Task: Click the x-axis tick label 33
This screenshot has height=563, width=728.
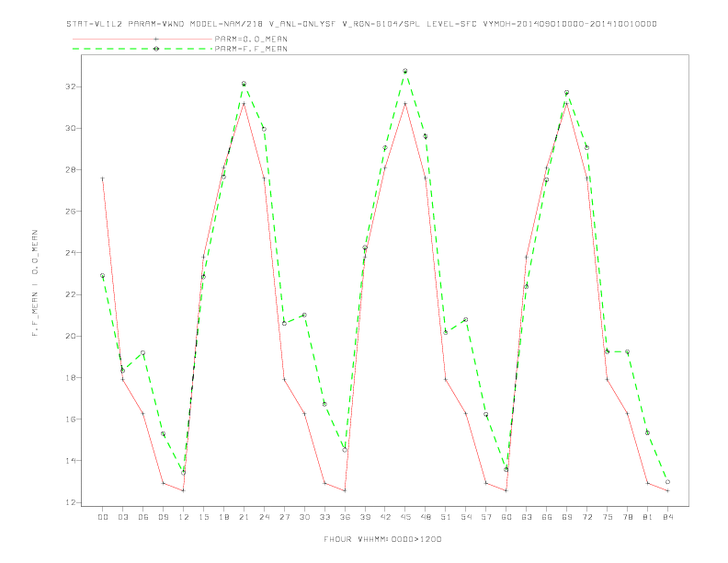Action: [x=324, y=517]
